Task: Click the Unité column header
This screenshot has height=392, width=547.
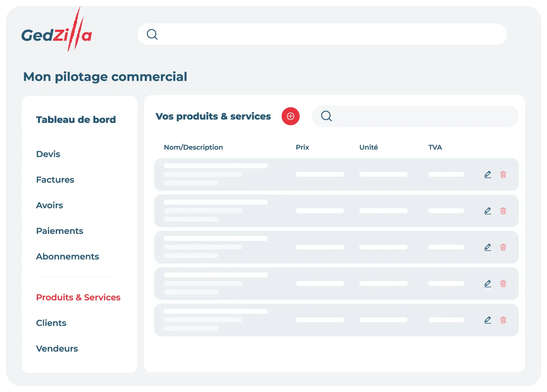Action: click(368, 147)
